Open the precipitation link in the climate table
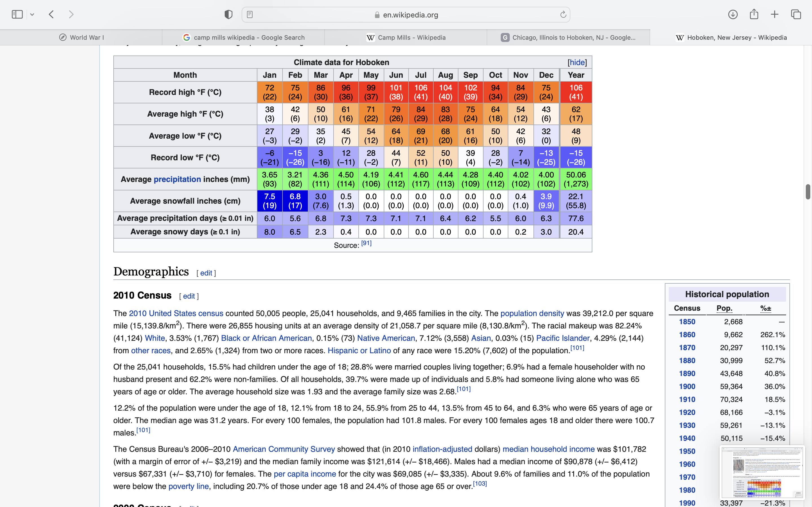 click(177, 179)
